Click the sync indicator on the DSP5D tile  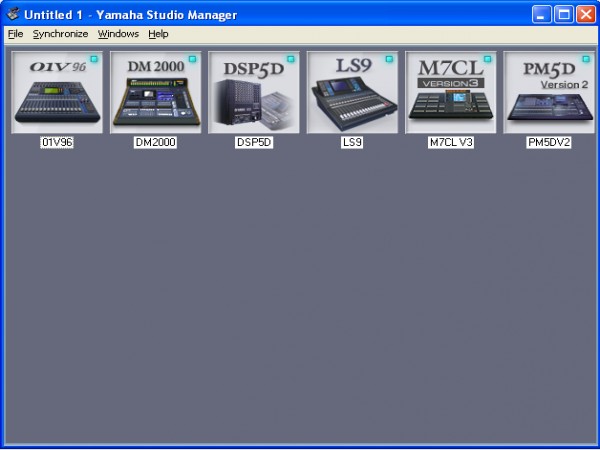[x=291, y=59]
